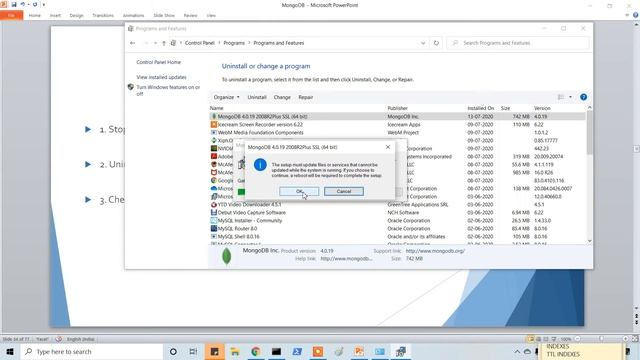Image resolution: width=640 pixels, height=360 pixels.
Task: Click the GreenTree Applications SRL publisher cell
Action: click(418, 204)
